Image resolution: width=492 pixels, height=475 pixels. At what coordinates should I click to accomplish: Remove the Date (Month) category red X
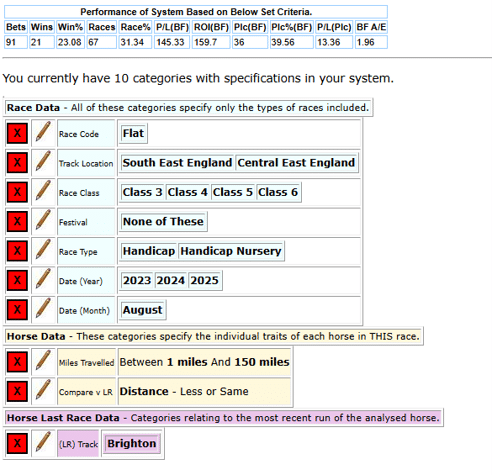point(17,310)
